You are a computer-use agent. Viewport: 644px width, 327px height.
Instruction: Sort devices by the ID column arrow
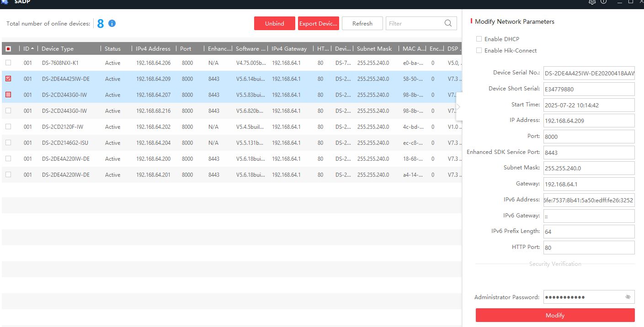tap(32, 48)
